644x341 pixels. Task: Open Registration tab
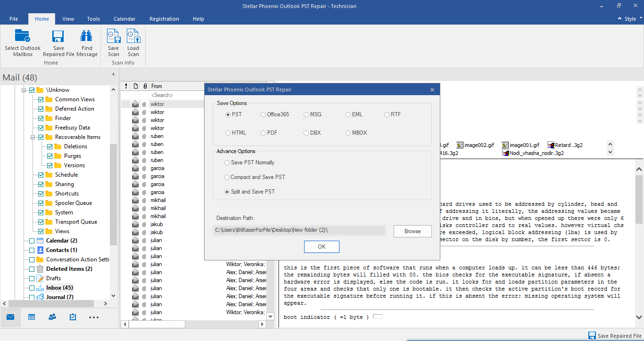point(164,19)
